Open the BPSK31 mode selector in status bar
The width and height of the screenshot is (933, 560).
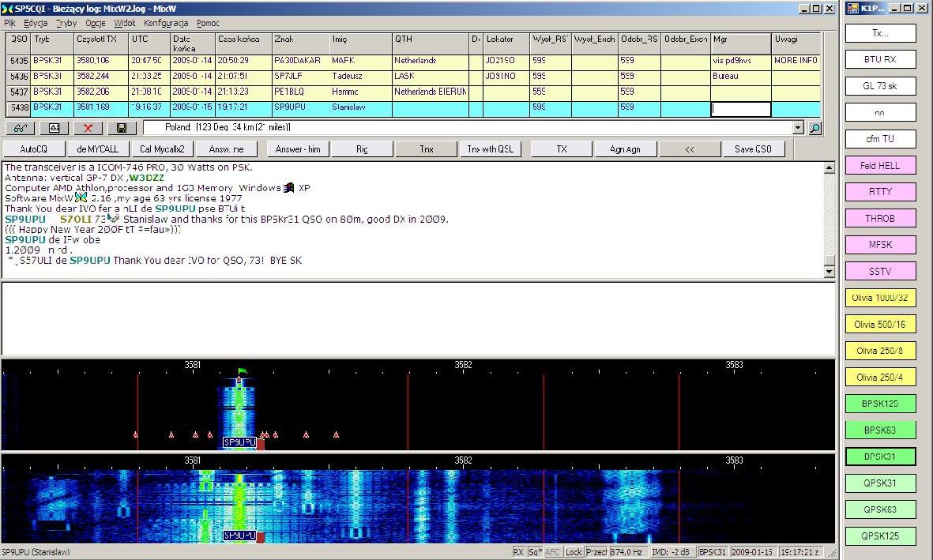click(713, 552)
